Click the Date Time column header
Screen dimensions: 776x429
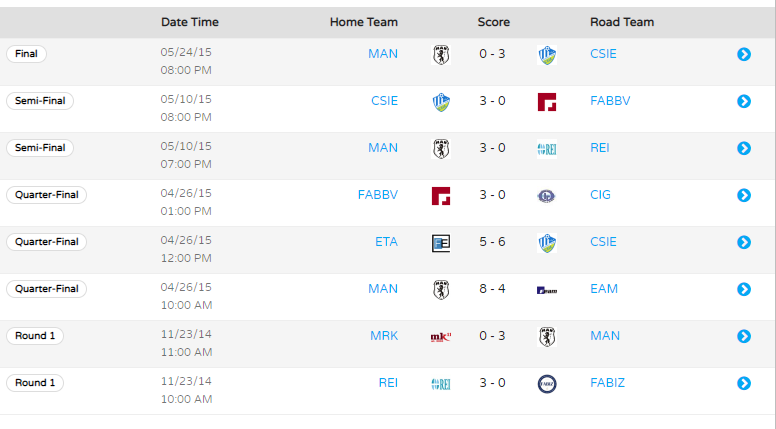(x=190, y=22)
